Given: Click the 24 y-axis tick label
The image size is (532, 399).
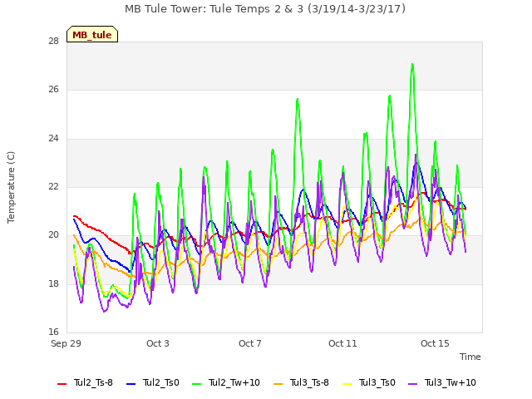Looking at the screenshot, I should (53, 139).
